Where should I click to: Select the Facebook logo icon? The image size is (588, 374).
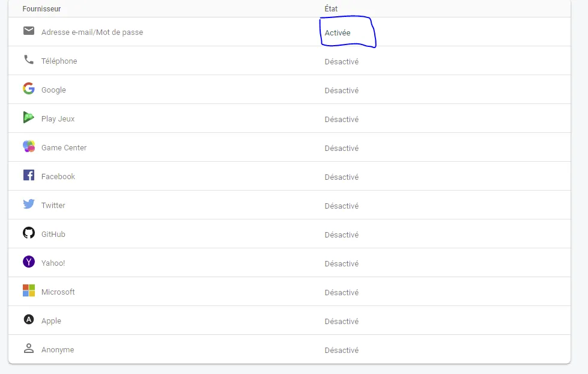click(x=29, y=176)
